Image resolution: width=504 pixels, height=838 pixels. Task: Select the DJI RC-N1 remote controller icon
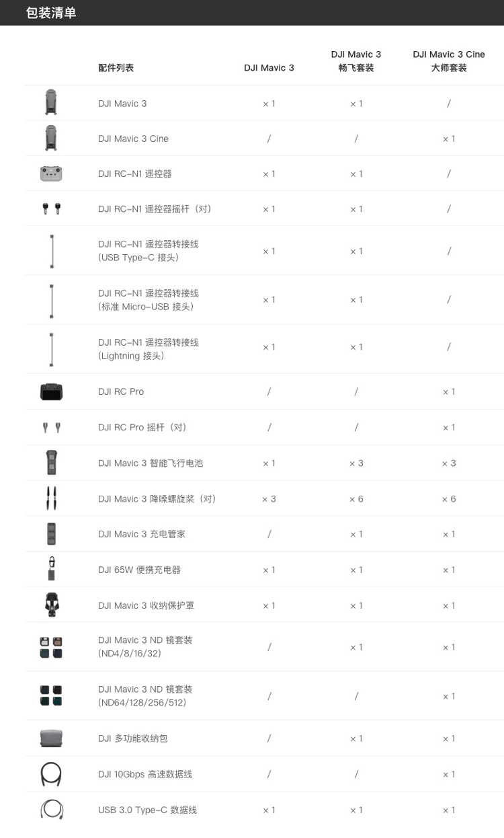click(51, 174)
